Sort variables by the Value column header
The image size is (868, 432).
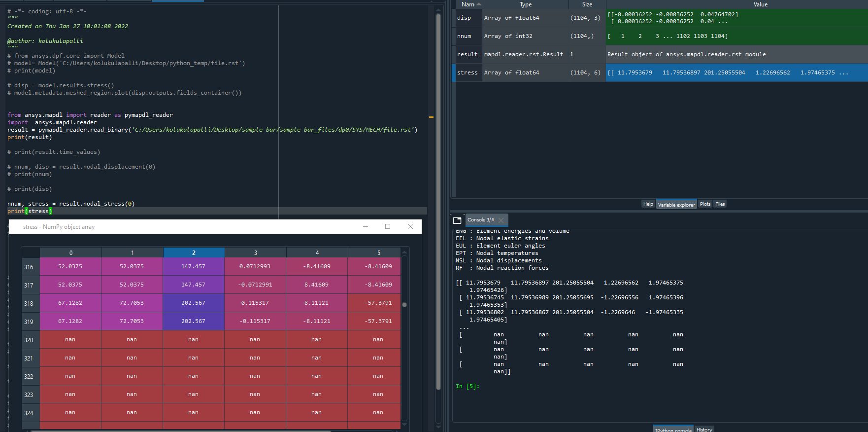[761, 4]
